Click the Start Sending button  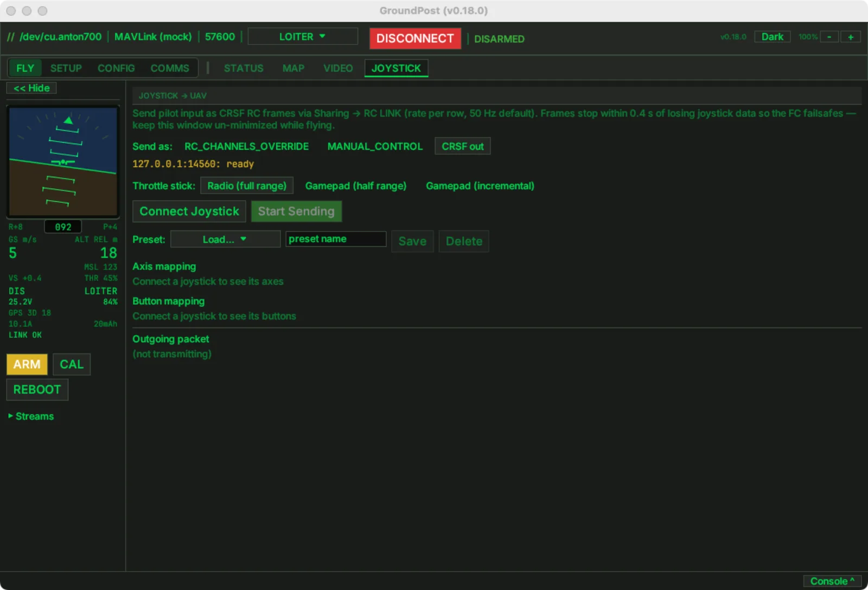pos(296,211)
